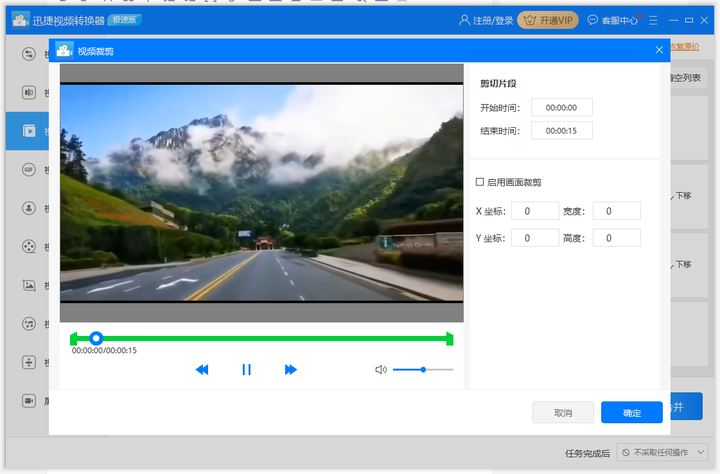The image size is (720, 474).
Task: Click the video convert sidebar icon
Action: point(29,54)
